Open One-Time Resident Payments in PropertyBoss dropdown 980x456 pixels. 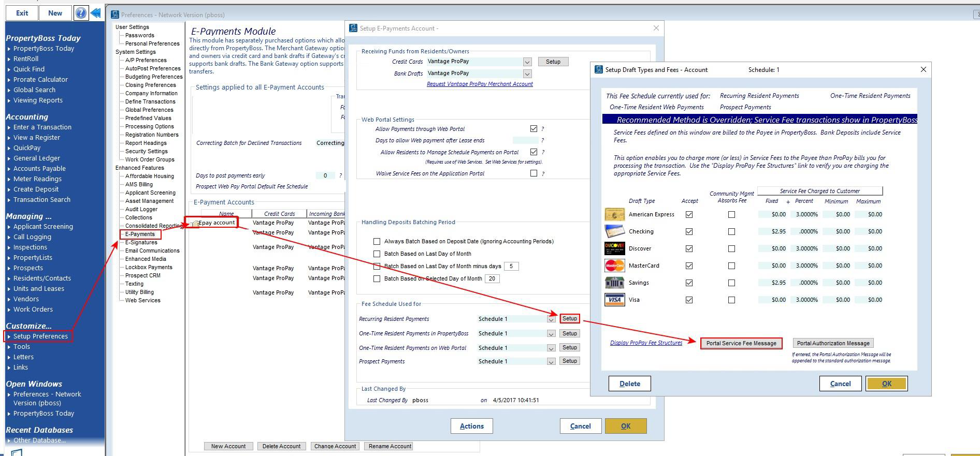tap(551, 334)
